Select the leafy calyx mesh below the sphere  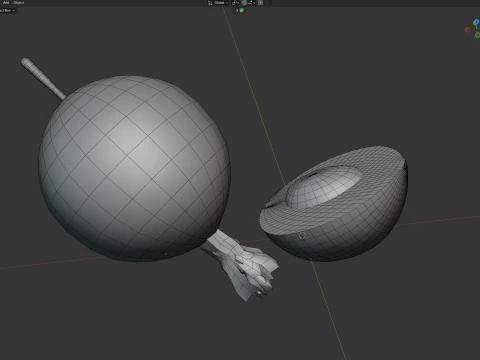[x=243, y=265]
